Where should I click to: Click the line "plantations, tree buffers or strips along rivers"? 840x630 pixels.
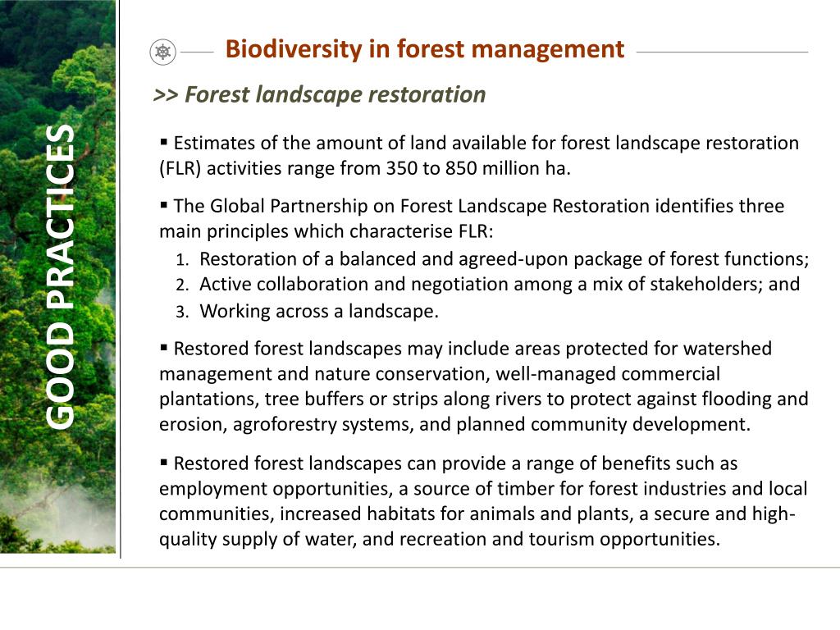[x=484, y=399]
